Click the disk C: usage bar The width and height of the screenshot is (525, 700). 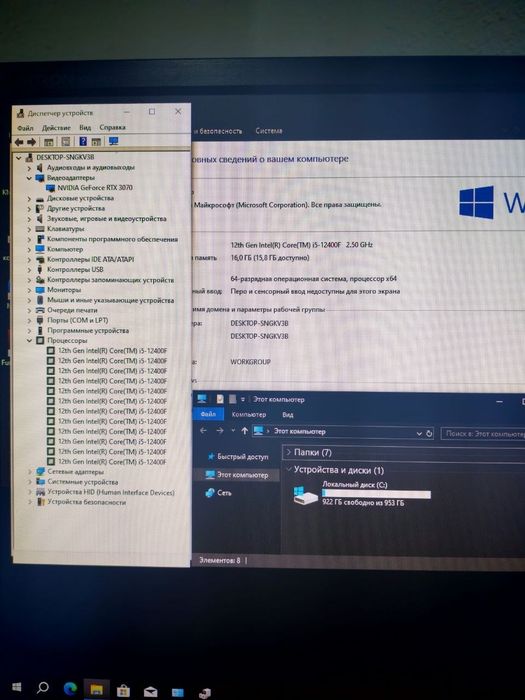376,494
